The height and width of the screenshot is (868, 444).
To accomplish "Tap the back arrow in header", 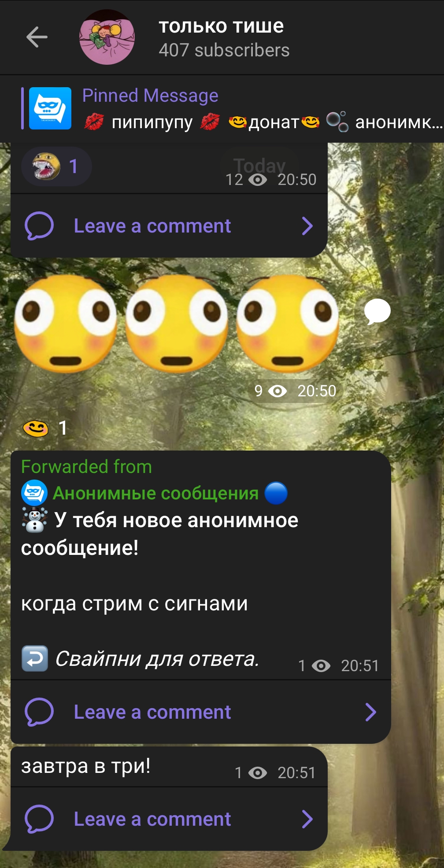I will [x=37, y=37].
